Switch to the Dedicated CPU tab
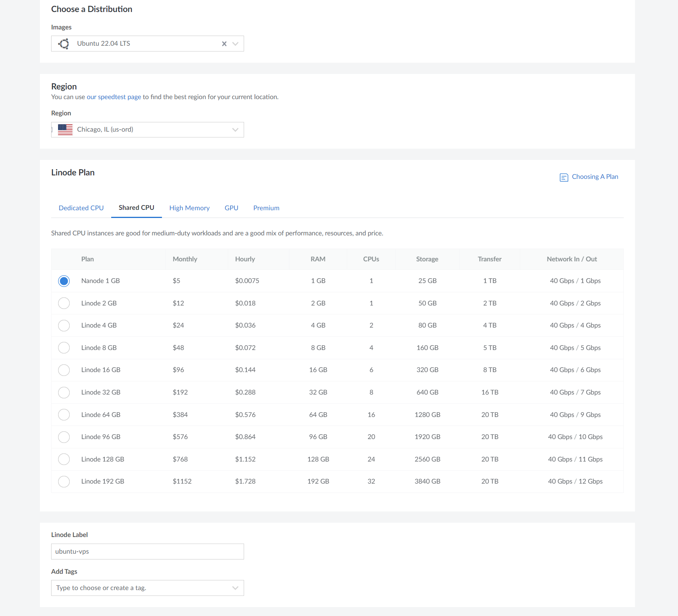This screenshot has height=616, width=678. 81,208
